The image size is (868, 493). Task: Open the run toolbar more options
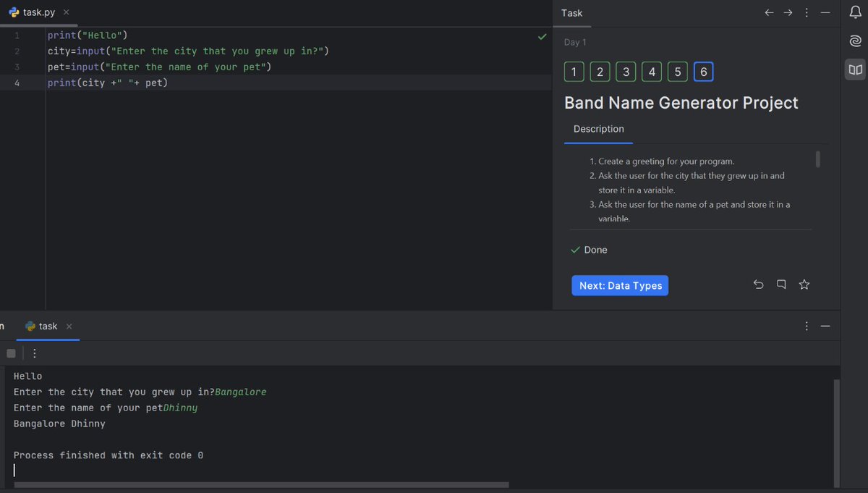tap(34, 353)
